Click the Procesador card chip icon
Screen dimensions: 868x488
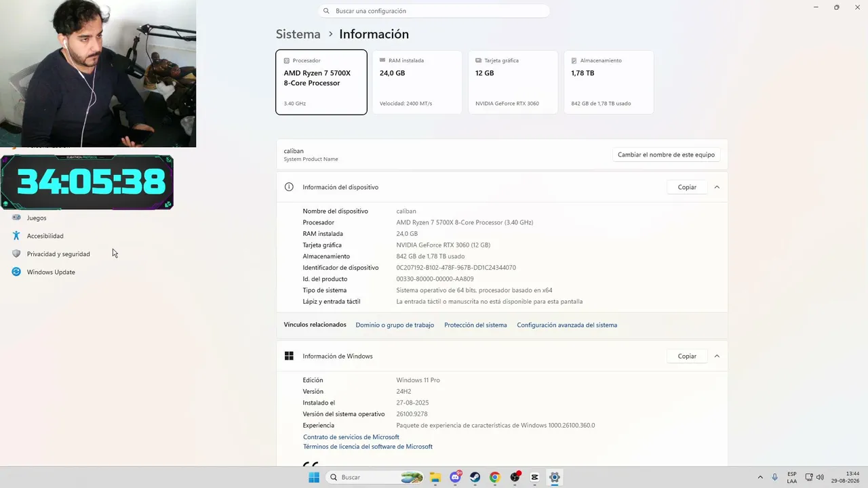click(287, 60)
